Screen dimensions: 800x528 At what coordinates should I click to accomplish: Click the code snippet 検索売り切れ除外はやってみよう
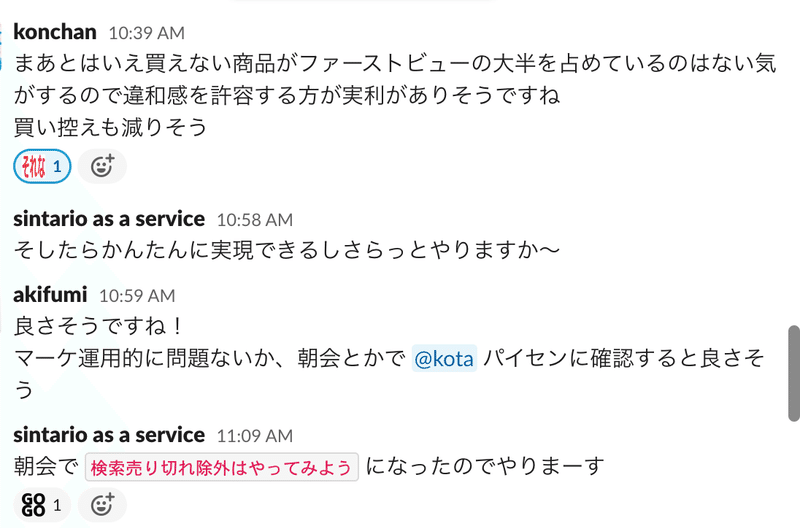(x=221, y=467)
